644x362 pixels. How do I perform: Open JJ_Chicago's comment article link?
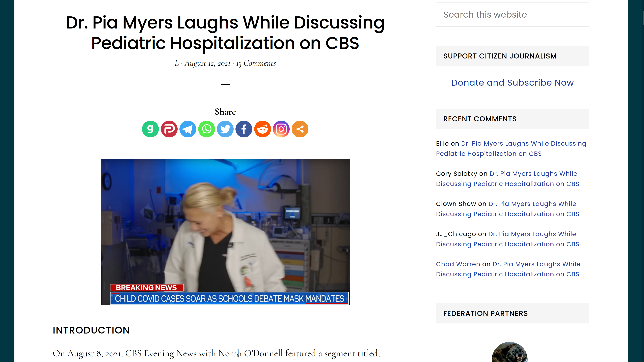click(507, 239)
